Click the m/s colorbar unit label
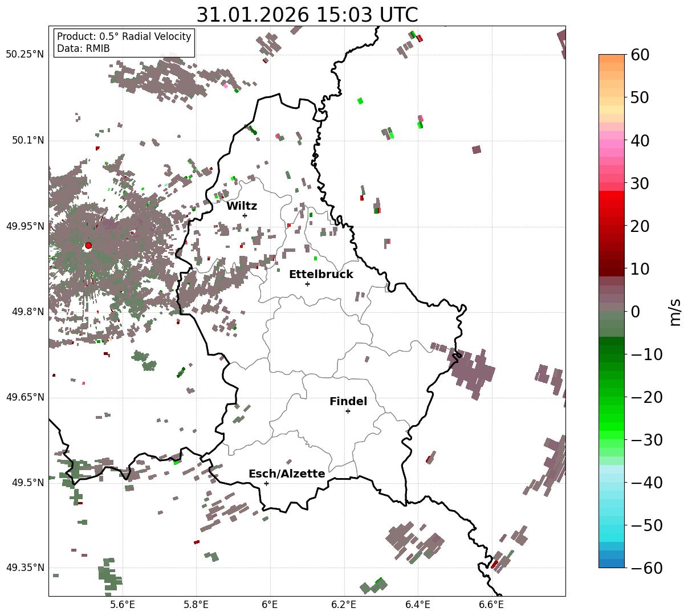Viewport: 688px width, 616px height. pos(675,311)
